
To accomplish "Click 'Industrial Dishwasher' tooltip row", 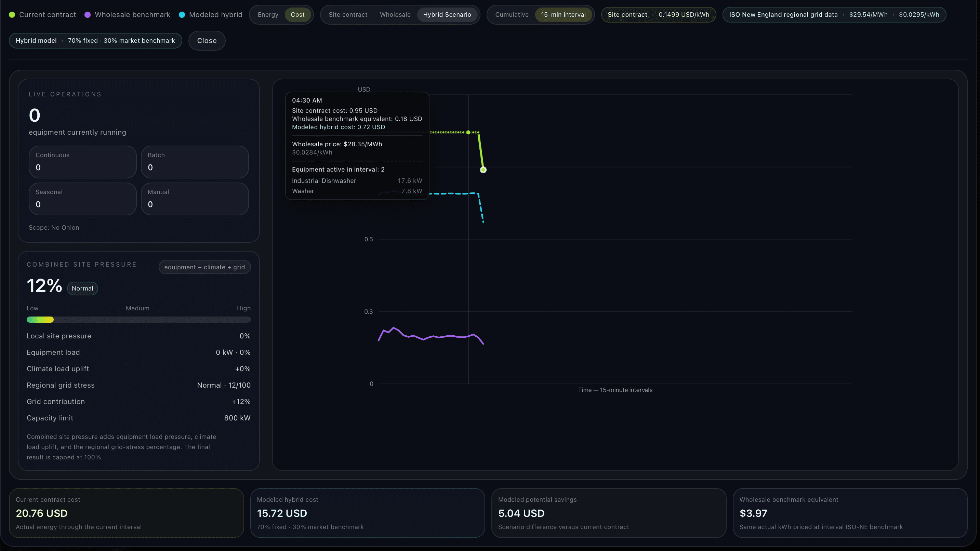I will pyautogui.click(x=357, y=181).
